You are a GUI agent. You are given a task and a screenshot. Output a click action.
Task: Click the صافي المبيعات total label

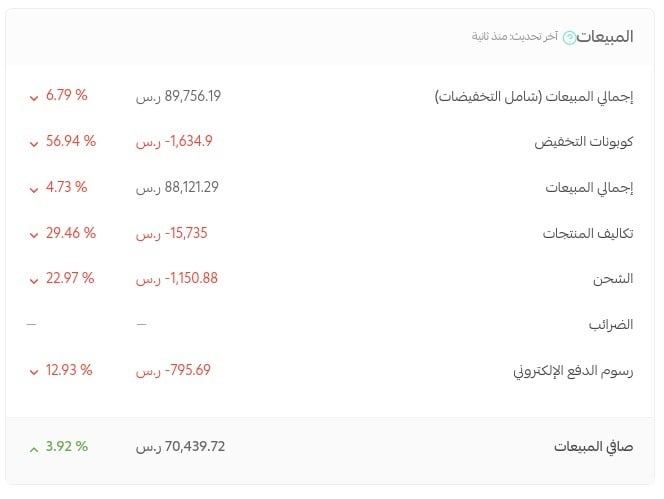594,446
